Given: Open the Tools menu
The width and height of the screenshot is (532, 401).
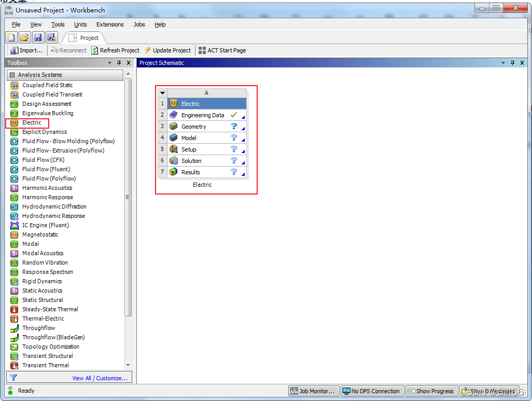Looking at the screenshot, I should [58, 24].
